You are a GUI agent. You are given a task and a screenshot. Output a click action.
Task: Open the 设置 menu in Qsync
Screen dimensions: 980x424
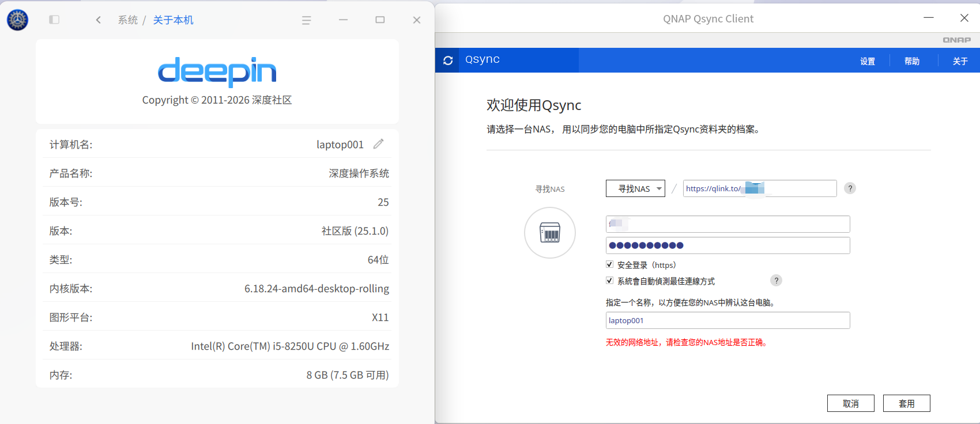(x=868, y=61)
